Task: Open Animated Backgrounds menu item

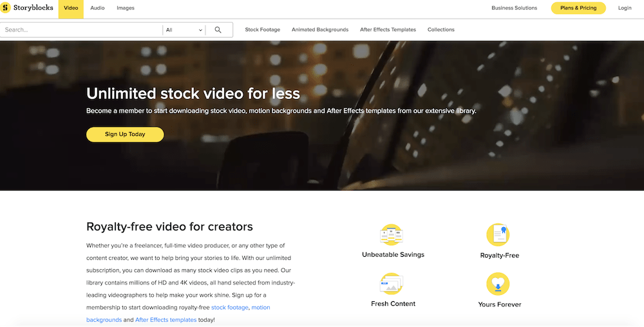Action: (x=319, y=30)
